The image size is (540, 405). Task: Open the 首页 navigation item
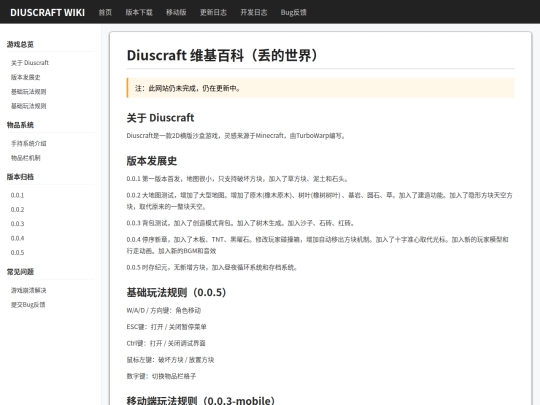pos(105,12)
